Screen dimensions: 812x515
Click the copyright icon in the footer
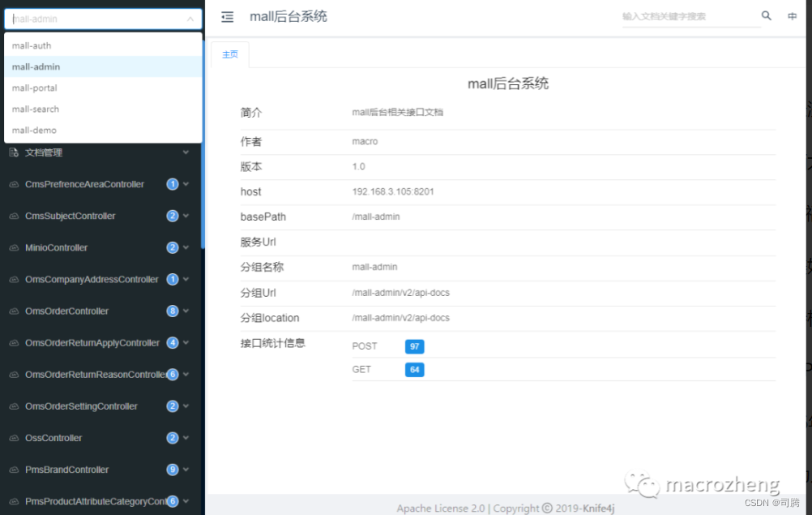pyautogui.click(x=546, y=508)
